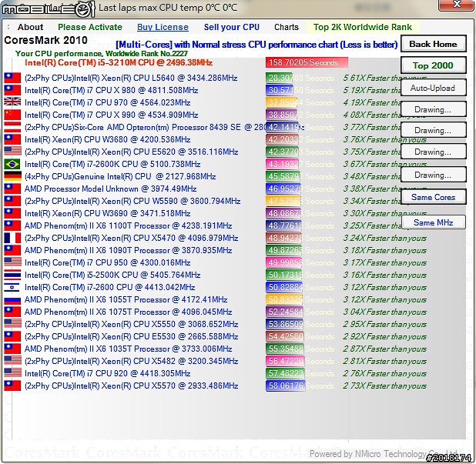Viewport: 476px width, 464px height.
Task: Click the 58.06176 Seconds bar for X5570
Action: [x=285, y=386]
